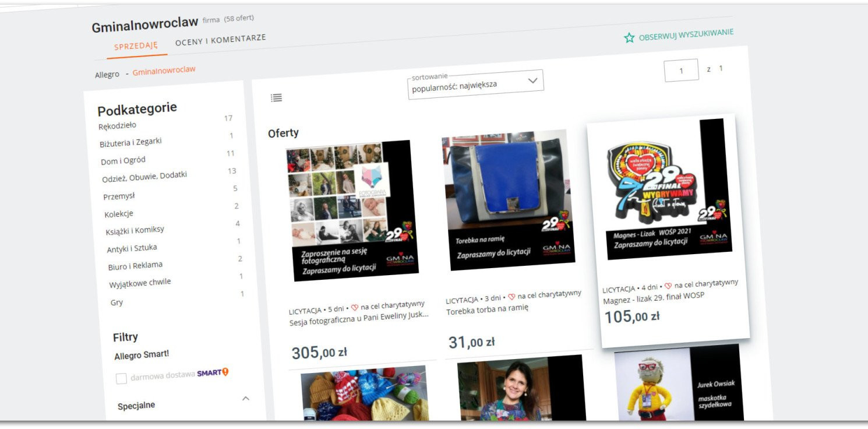This screenshot has height=429, width=868.
Task: Open the Jurek Owsiak maskotka thumbnail
Action: [x=678, y=382]
